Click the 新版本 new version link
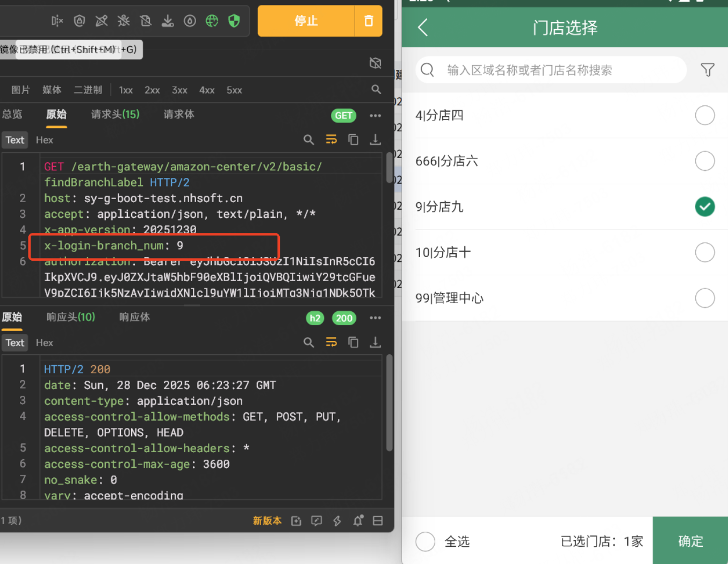 [x=267, y=521]
